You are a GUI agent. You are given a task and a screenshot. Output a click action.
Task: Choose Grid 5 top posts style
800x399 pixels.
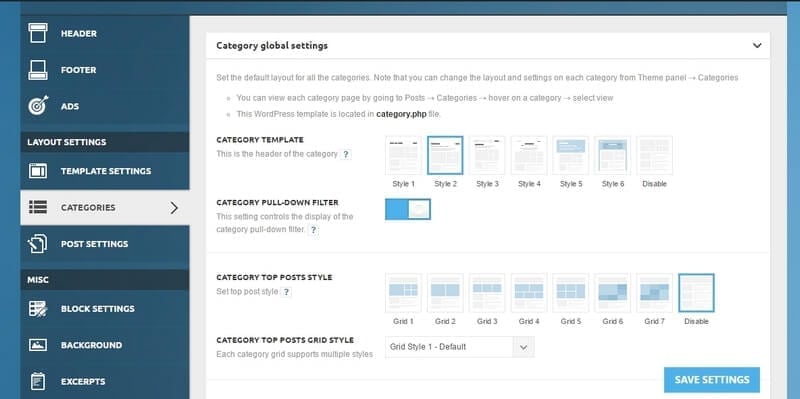[570, 293]
